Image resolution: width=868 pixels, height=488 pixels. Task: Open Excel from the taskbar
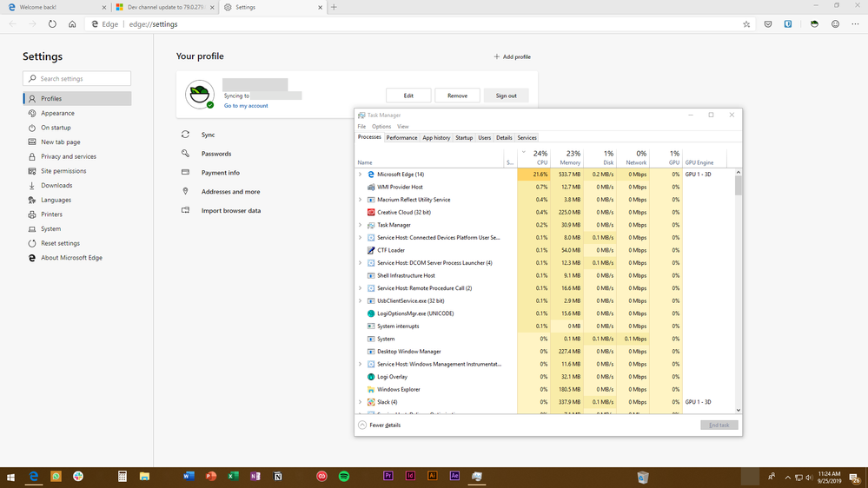click(x=233, y=477)
